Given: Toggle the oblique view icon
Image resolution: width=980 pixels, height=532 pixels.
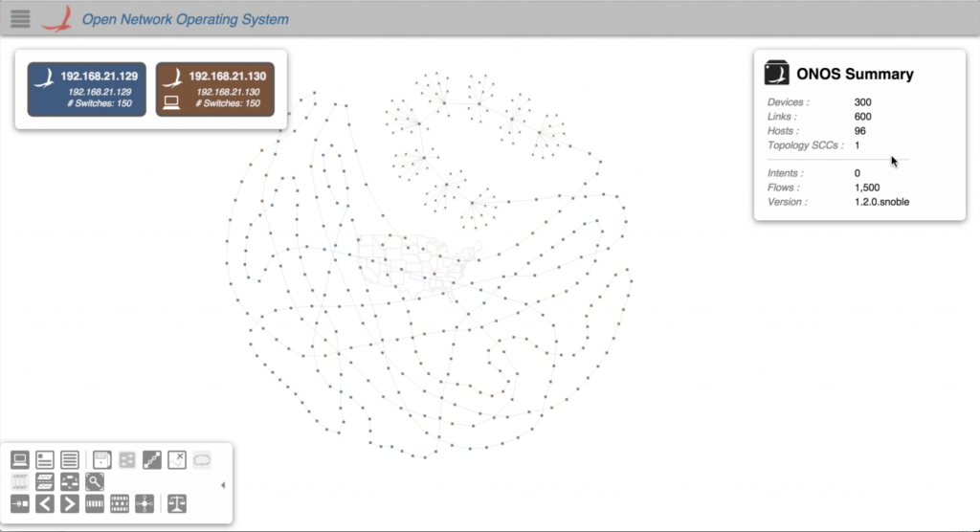Looking at the screenshot, I should pyautogui.click(x=20, y=482).
